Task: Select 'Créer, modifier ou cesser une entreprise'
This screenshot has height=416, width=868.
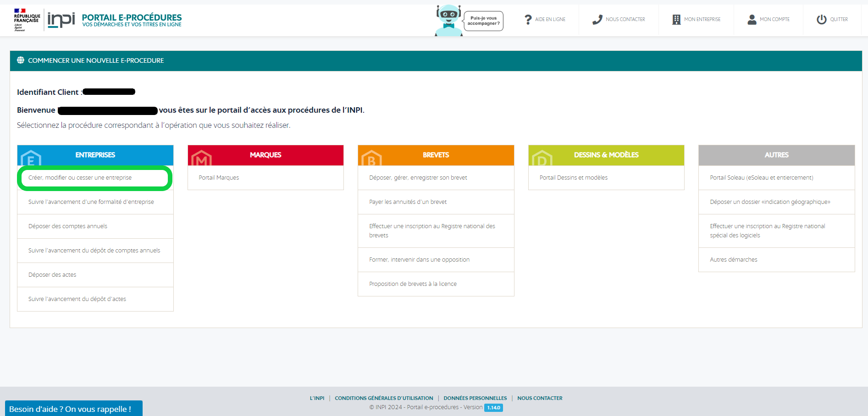Action: coord(95,178)
